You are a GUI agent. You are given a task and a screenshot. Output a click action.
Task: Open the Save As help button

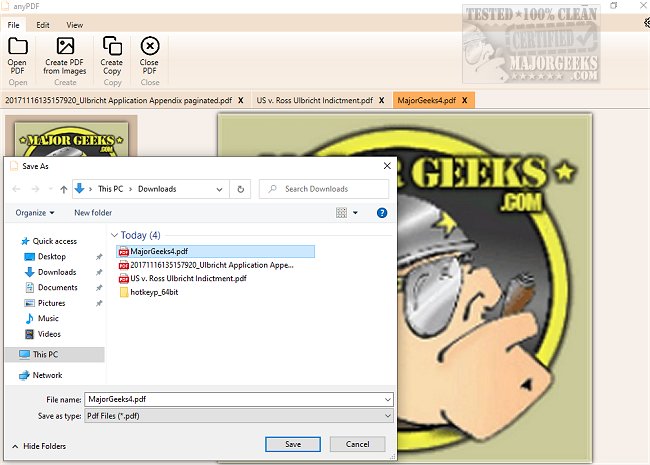(382, 213)
